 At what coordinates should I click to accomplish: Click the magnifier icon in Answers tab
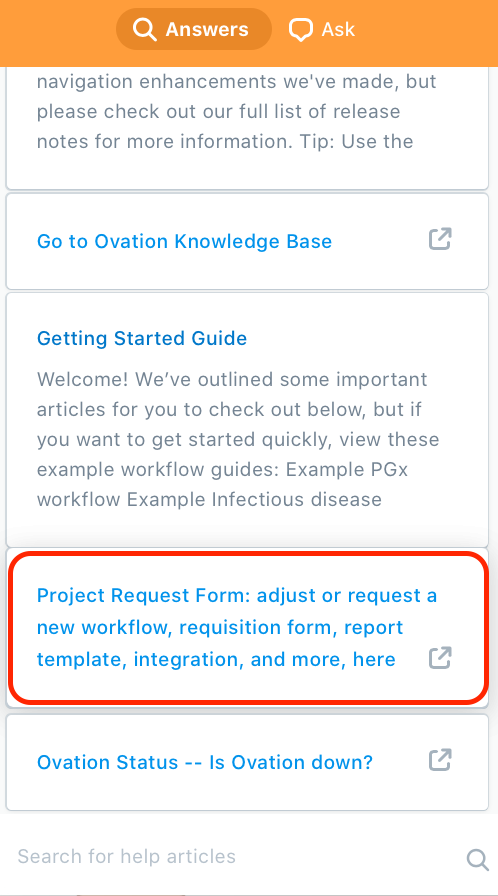point(144,29)
